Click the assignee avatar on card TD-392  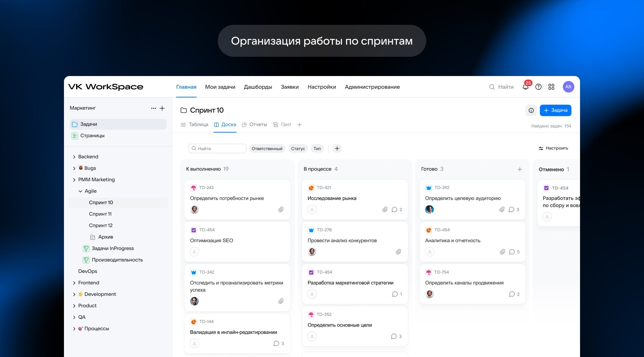coord(430,210)
